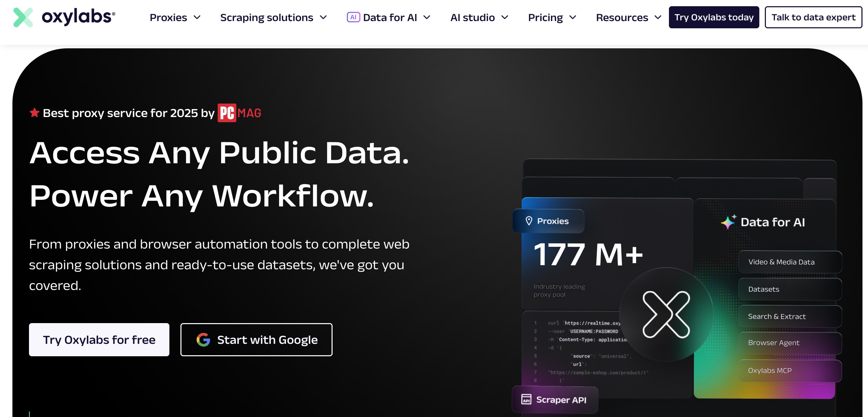Open the Pricing dropdown arrow

click(x=573, y=17)
